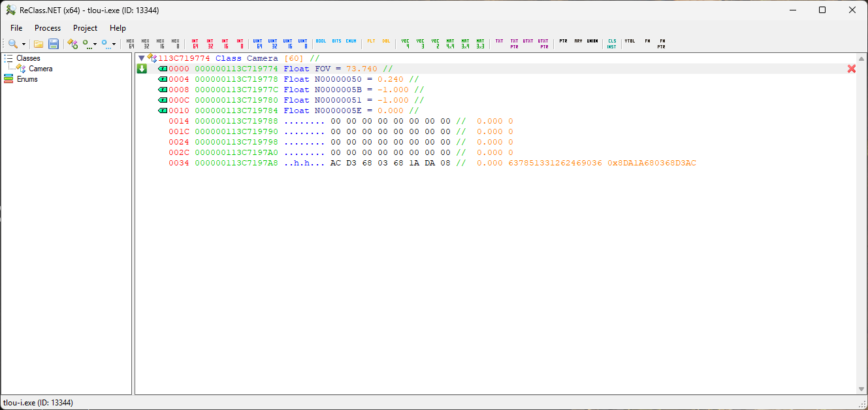Select the UINT 32 type button
868x410 pixels.
(273, 44)
